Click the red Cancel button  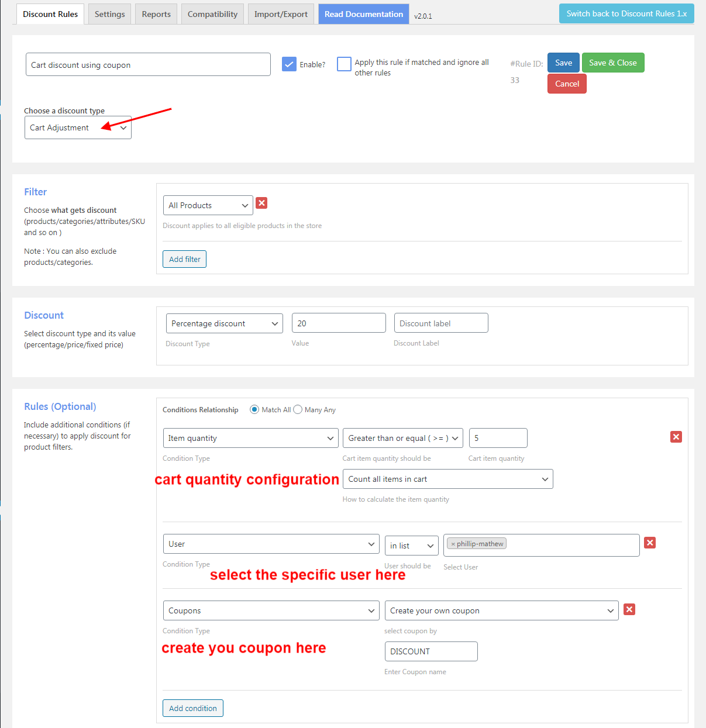coord(567,84)
